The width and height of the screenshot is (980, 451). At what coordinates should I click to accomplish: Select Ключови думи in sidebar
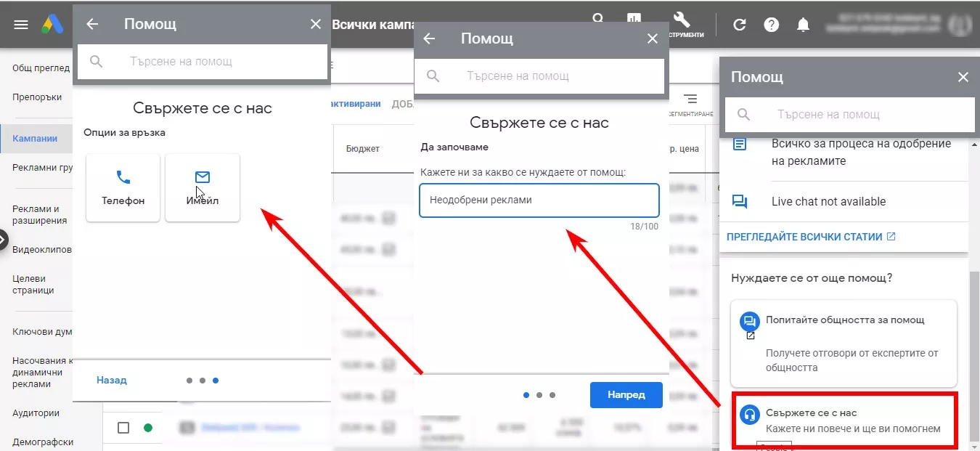[42, 332]
